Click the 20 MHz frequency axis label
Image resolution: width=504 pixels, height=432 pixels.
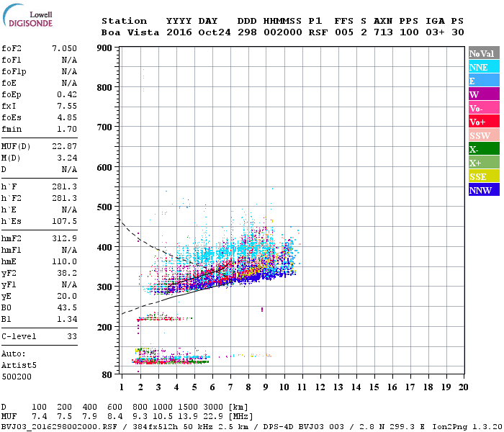463,387
